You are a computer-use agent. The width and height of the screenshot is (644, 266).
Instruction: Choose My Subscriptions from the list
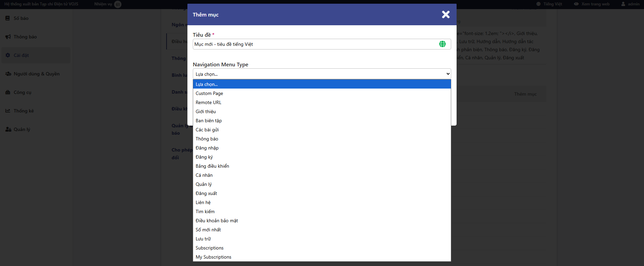[213, 257]
